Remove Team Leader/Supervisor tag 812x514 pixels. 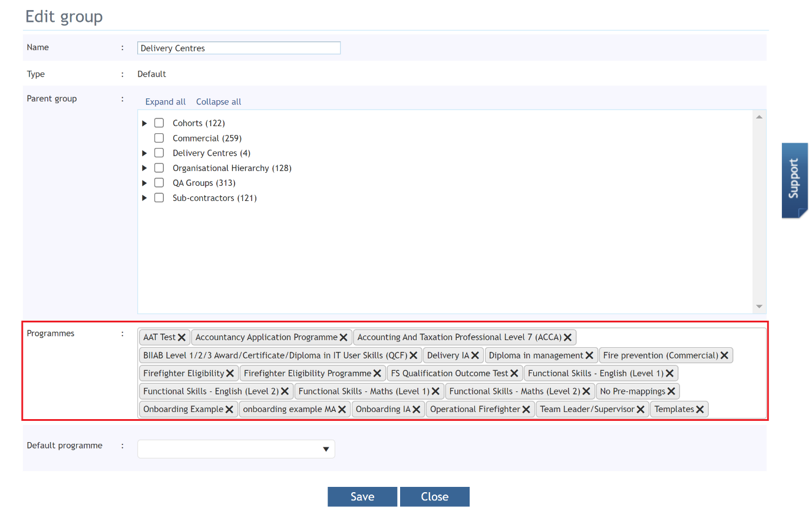641,409
